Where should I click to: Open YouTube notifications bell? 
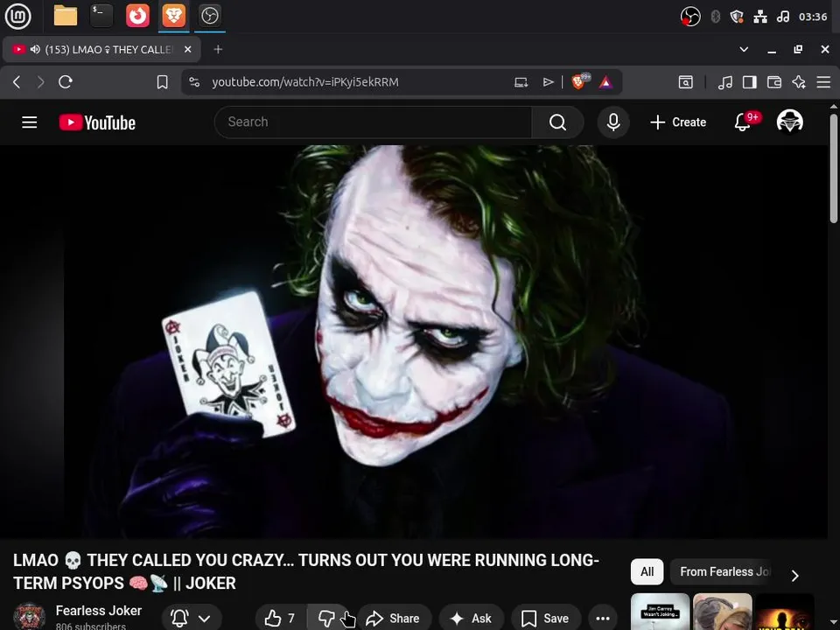pyautogui.click(x=743, y=122)
